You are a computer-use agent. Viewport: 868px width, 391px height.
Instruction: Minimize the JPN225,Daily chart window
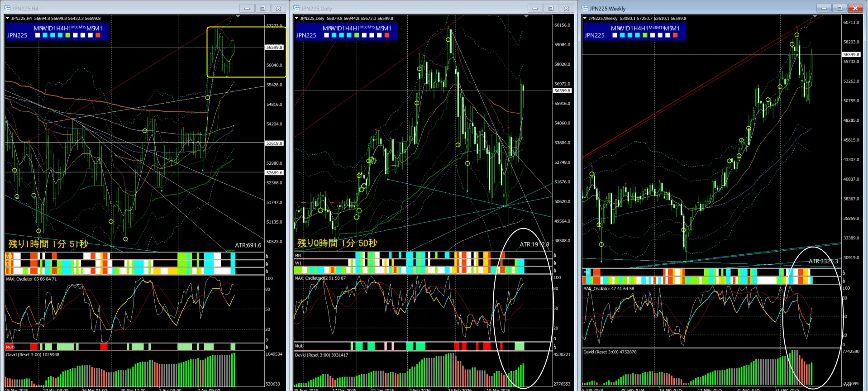pos(535,8)
